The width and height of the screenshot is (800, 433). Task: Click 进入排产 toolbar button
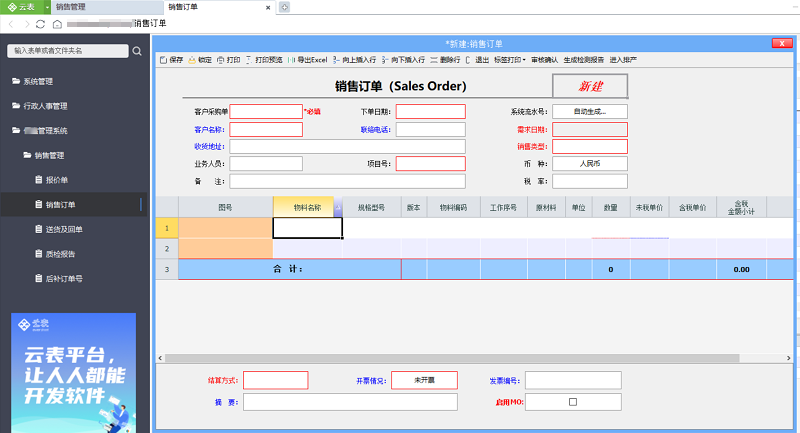[623, 60]
